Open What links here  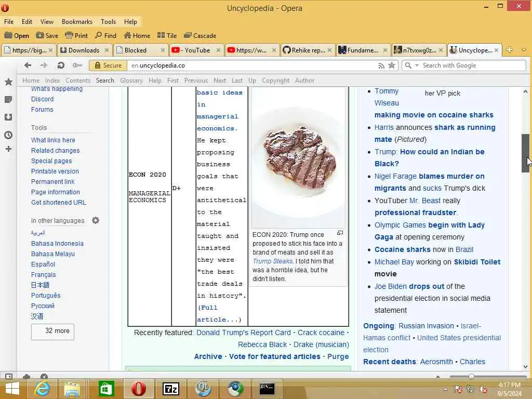[x=53, y=140]
